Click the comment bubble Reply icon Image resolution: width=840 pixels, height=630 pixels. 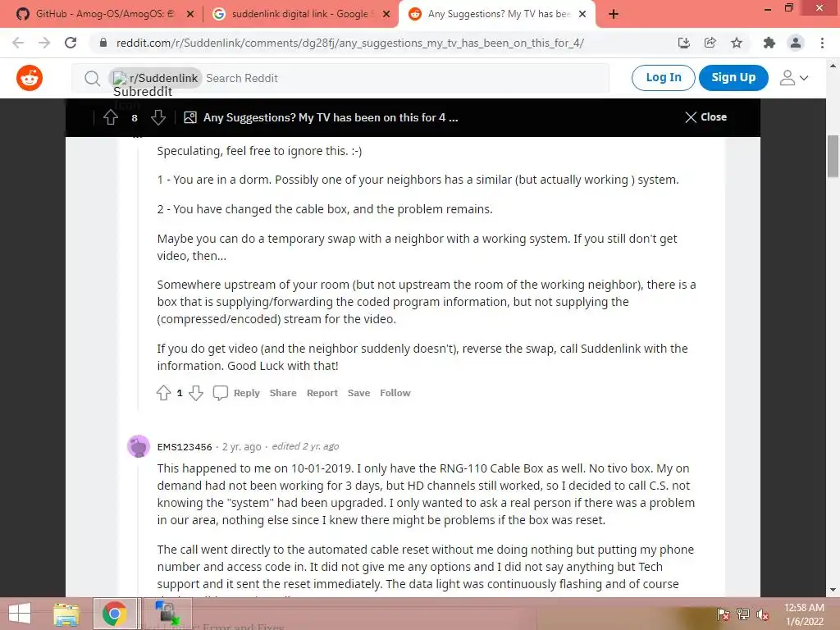point(220,393)
